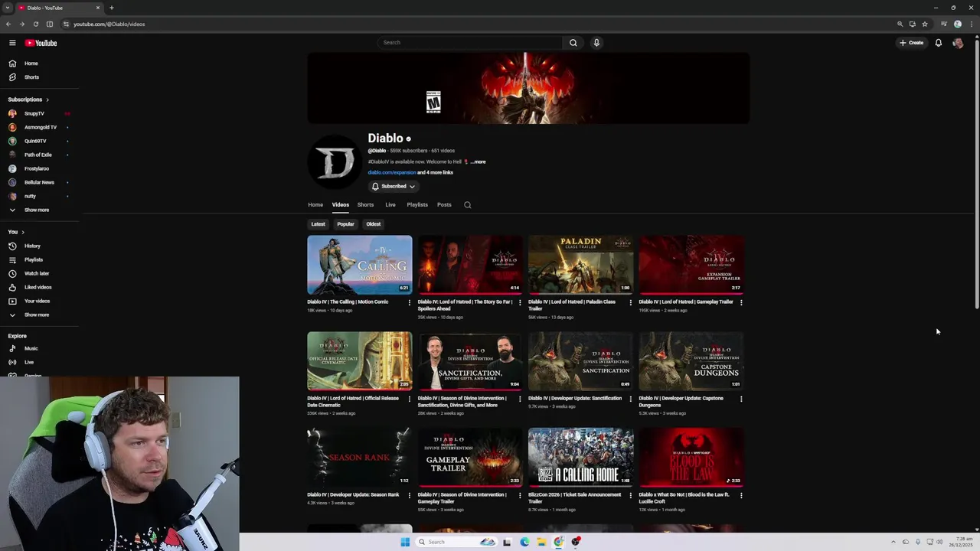
Task: Open the diablo.com/expansion link
Action: tap(391, 172)
